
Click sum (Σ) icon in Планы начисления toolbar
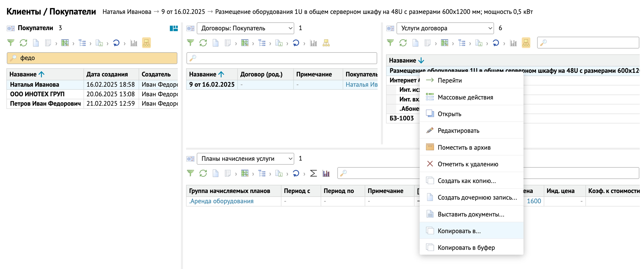point(313,173)
